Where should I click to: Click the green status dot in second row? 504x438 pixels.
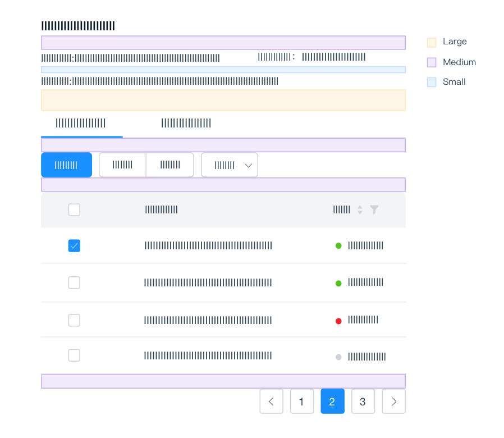(338, 283)
